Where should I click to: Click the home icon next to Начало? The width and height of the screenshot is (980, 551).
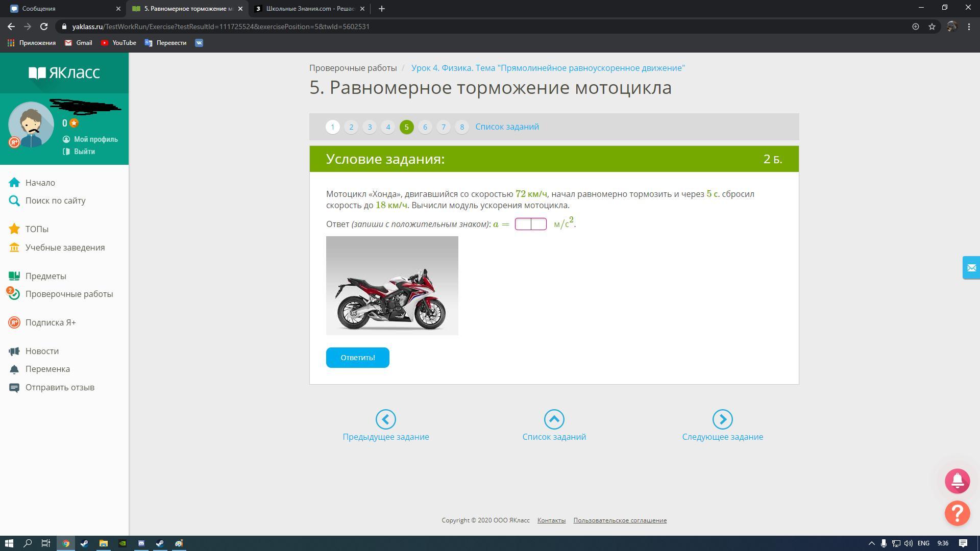[x=14, y=183]
